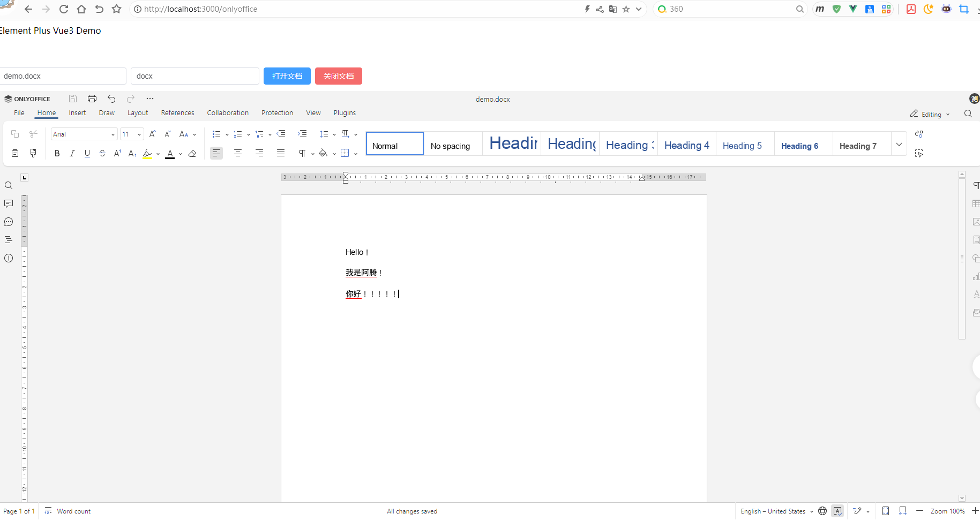
Task: Click the Undo arrow icon
Action: pos(111,99)
